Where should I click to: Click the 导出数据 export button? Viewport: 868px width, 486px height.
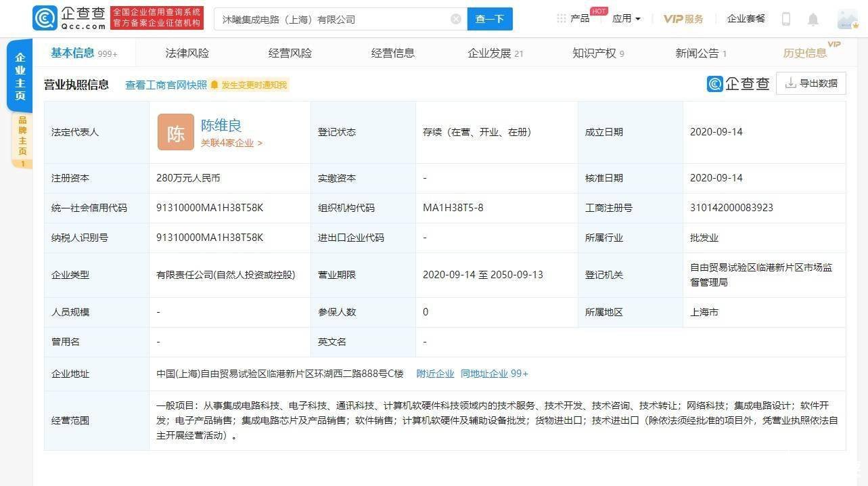pyautogui.click(x=811, y=83)
